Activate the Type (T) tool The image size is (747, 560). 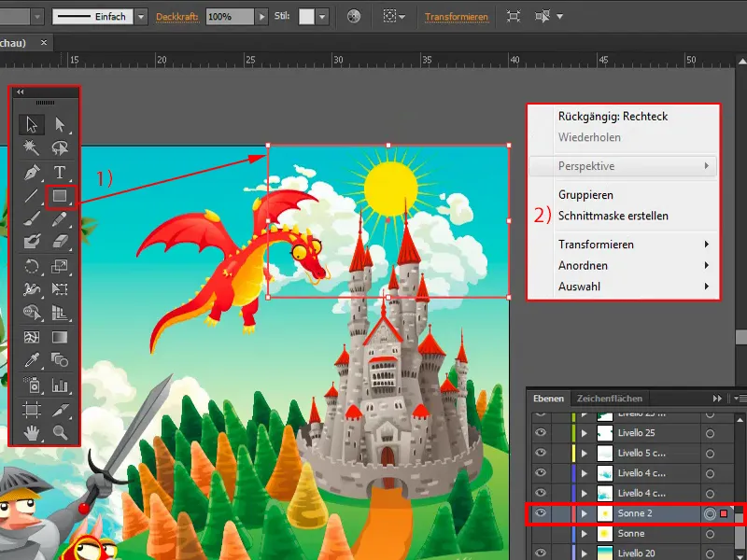(x=60, y=172)
